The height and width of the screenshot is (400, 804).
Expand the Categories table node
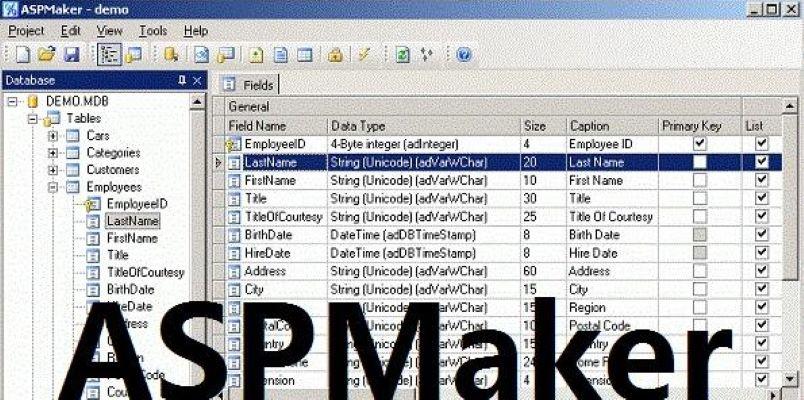[52, 153]
